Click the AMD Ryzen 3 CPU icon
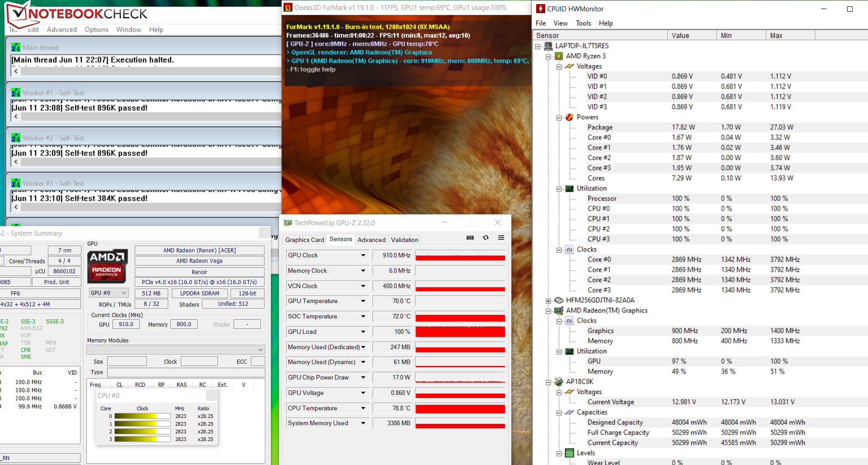 tap(559, 56)
